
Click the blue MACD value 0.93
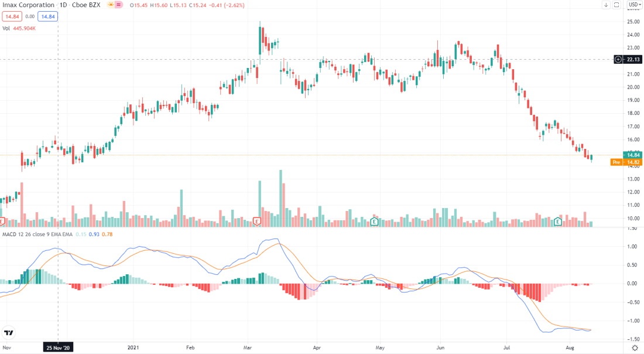pos(94,234)
